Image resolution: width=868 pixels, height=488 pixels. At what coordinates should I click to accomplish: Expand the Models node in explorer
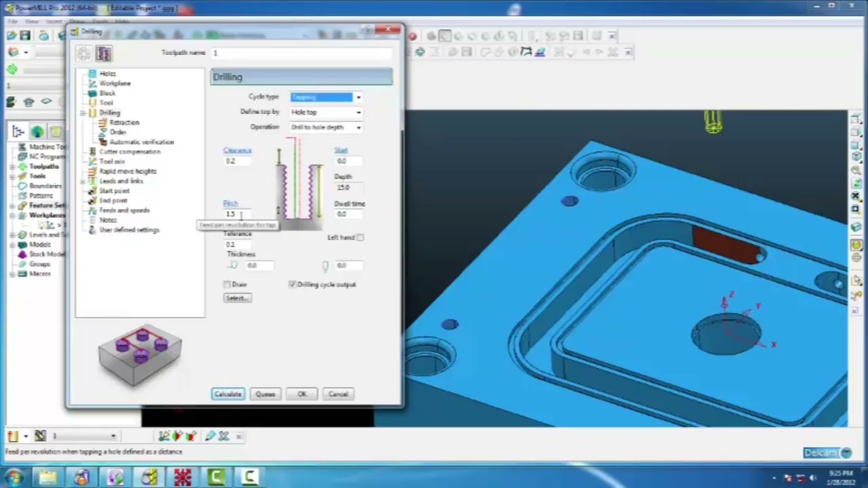pos(14,245)
